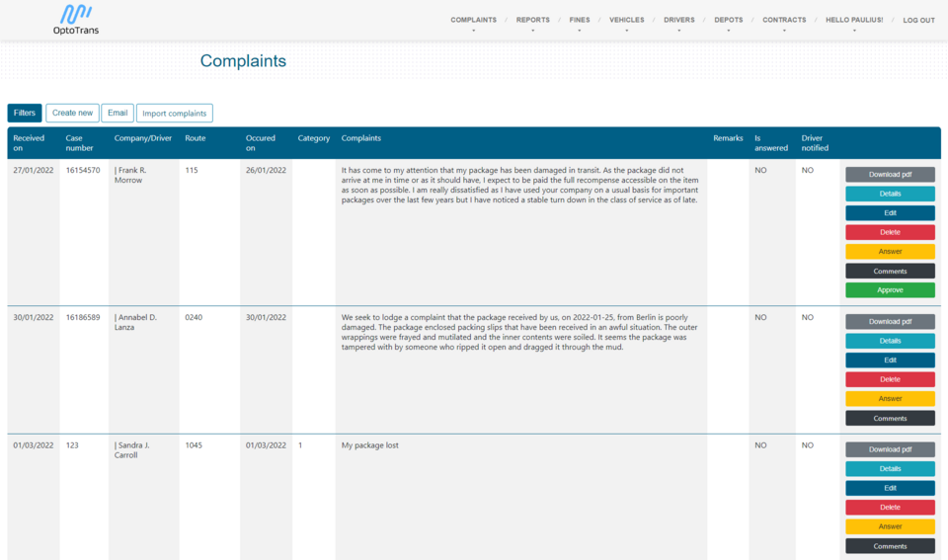Click the Create new button
This screenshot has width=948, height=560.
72,114
